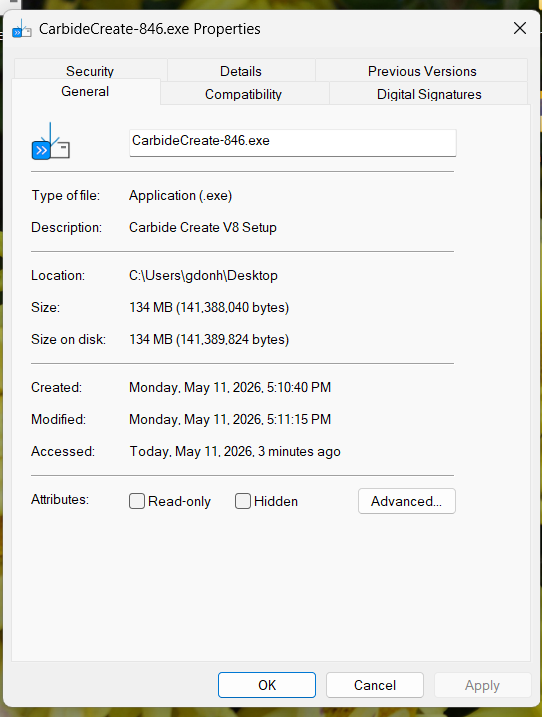Click the Created label
The width and height of the screenshot is (542, 717).
56,387
